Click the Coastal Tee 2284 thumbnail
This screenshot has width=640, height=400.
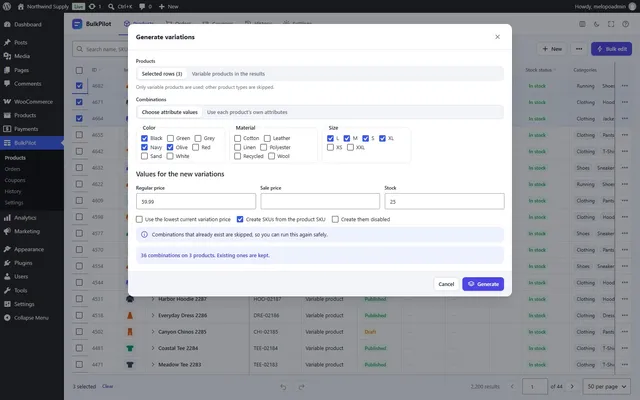(130, 348)
